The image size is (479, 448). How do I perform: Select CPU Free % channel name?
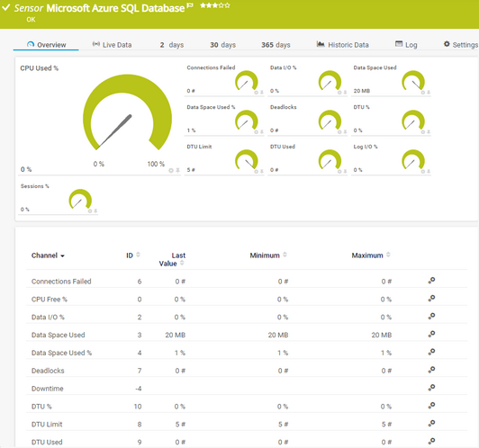tap(50, 300)
